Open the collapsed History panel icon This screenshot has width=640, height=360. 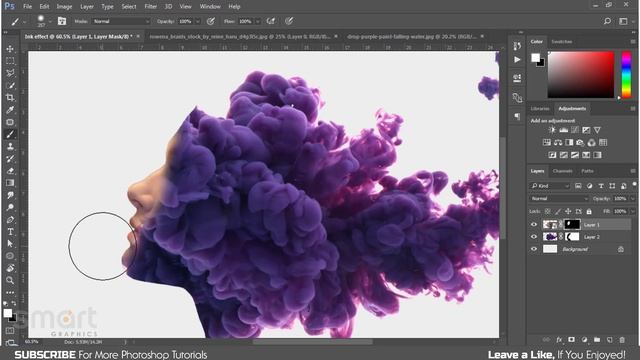517,46
